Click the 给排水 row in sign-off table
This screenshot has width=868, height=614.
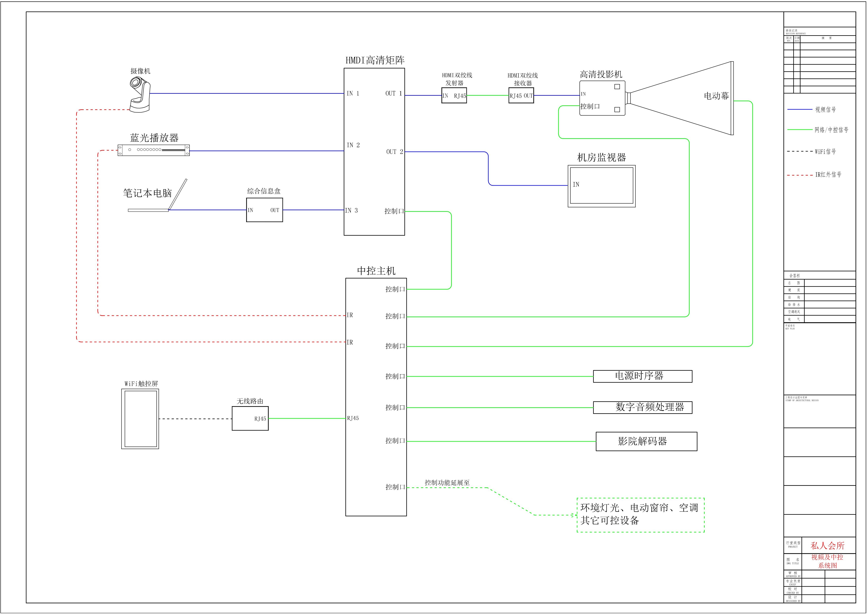tap(820, 305)
